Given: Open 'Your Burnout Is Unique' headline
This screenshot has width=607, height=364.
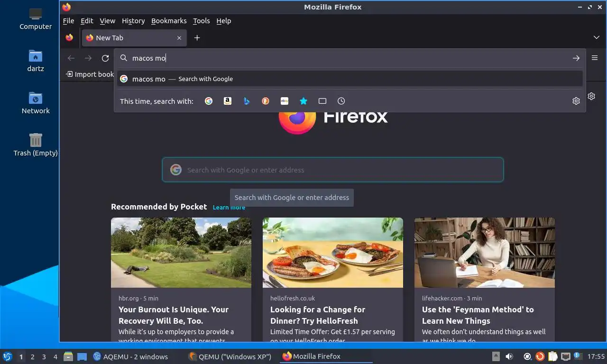Looking at the screenshot, I should click(174, 315).
